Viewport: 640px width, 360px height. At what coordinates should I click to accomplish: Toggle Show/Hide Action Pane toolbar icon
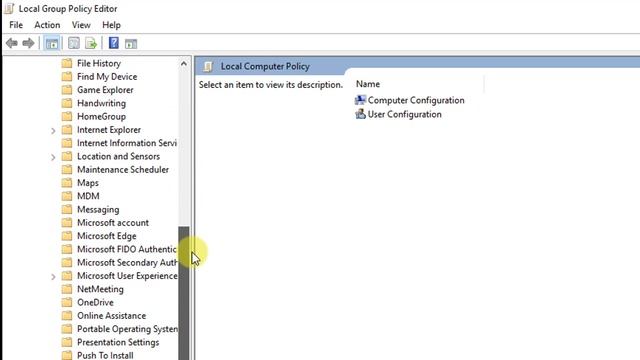click(131, 44)
